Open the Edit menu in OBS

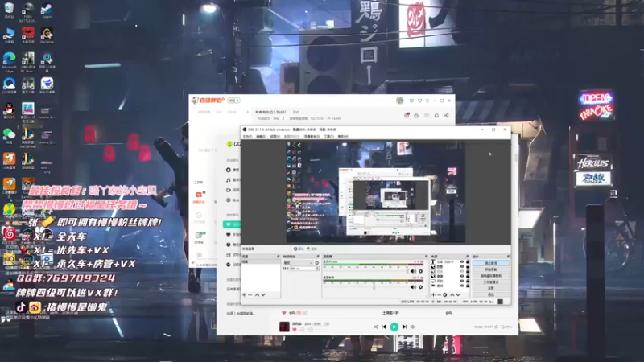point(261,136)
